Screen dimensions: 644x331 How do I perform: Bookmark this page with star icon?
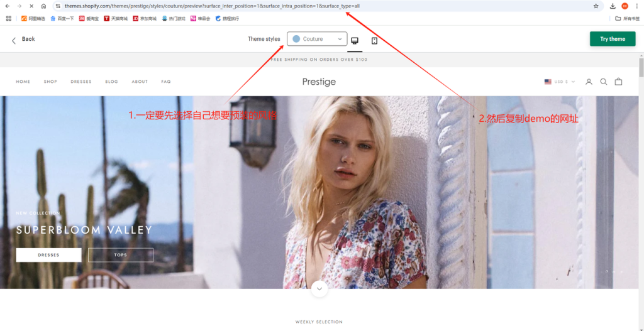(x=596, y=6)
